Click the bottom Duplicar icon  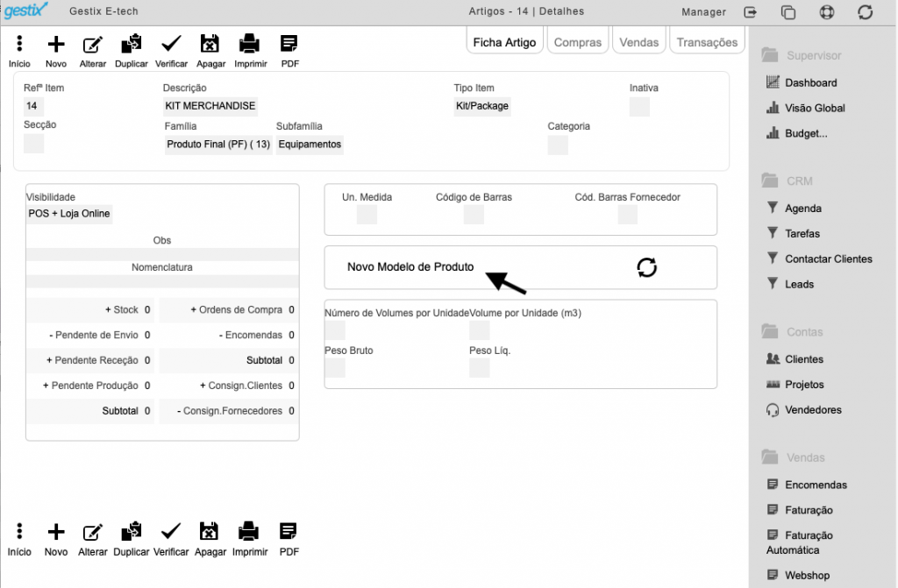pos(132,531)
